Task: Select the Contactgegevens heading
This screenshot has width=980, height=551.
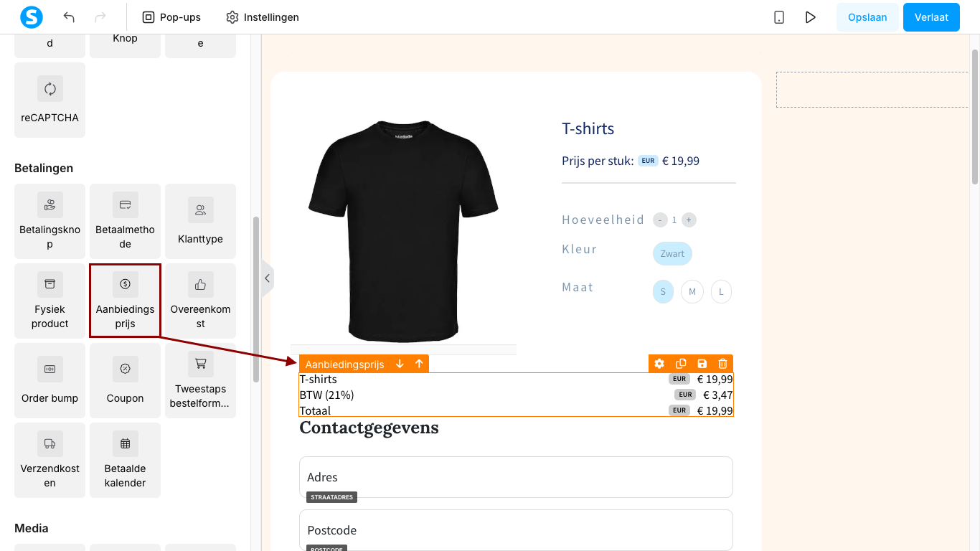Action: (x=369, y=428)
